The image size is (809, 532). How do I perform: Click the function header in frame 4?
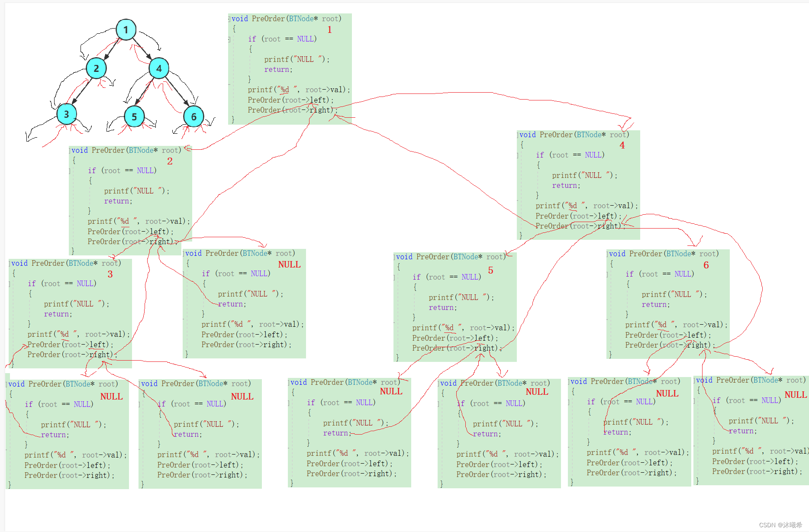coord(574,135)
